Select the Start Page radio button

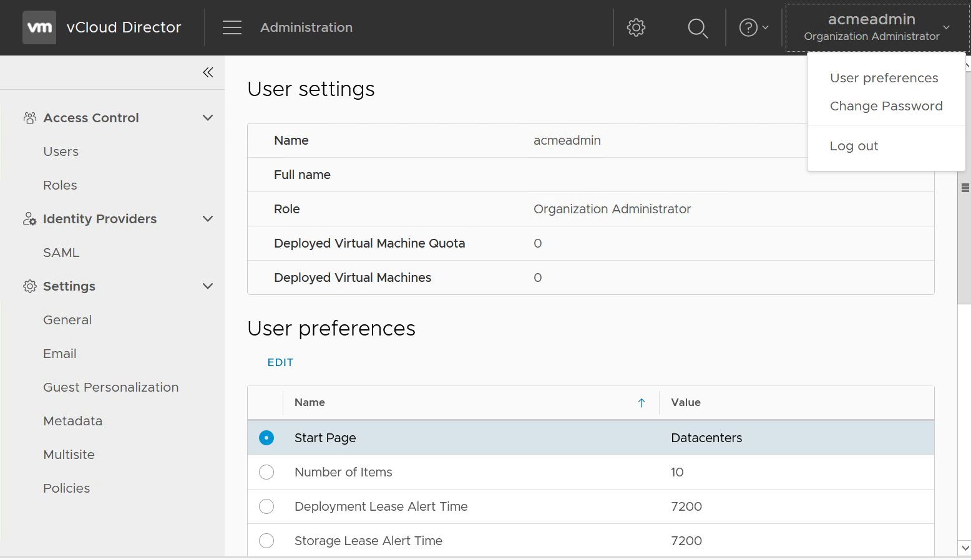pos(266,438)
